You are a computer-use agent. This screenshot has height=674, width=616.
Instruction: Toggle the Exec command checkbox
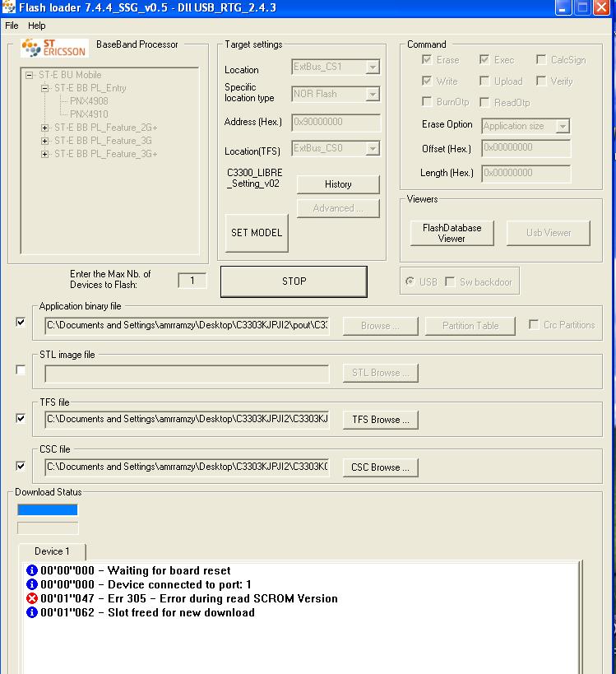484,59
